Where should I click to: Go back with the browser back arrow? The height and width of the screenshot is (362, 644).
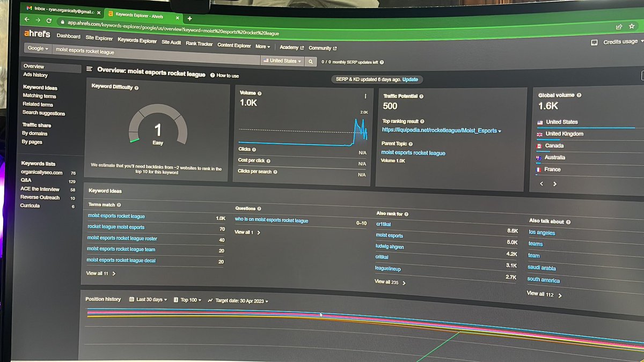pos(27,20)
